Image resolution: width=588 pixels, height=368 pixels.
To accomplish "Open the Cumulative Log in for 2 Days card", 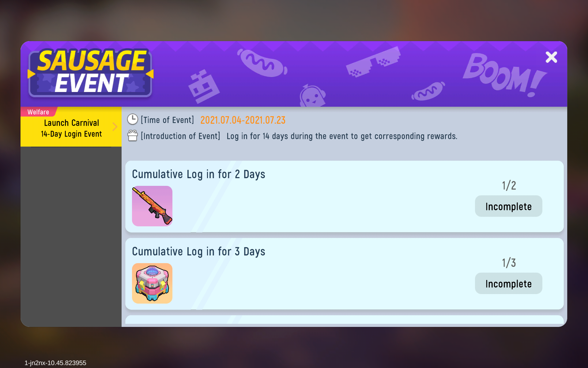I will point(344,196).
